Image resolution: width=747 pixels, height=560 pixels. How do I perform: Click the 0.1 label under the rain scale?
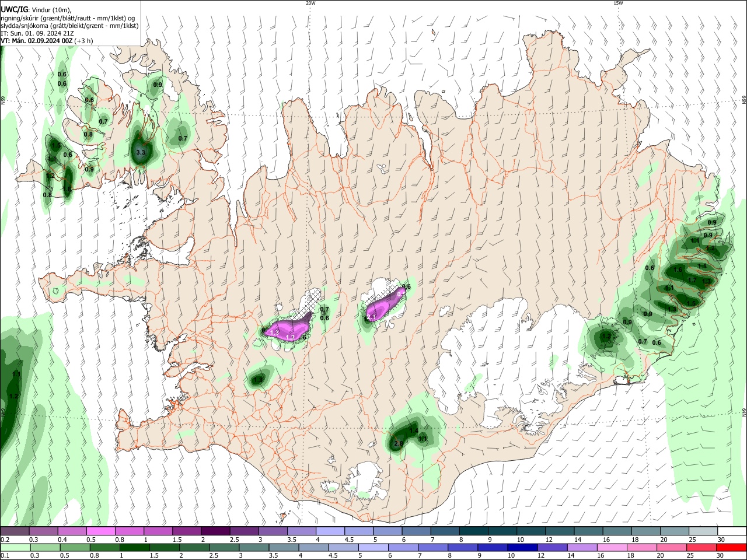tap(4, 556)
